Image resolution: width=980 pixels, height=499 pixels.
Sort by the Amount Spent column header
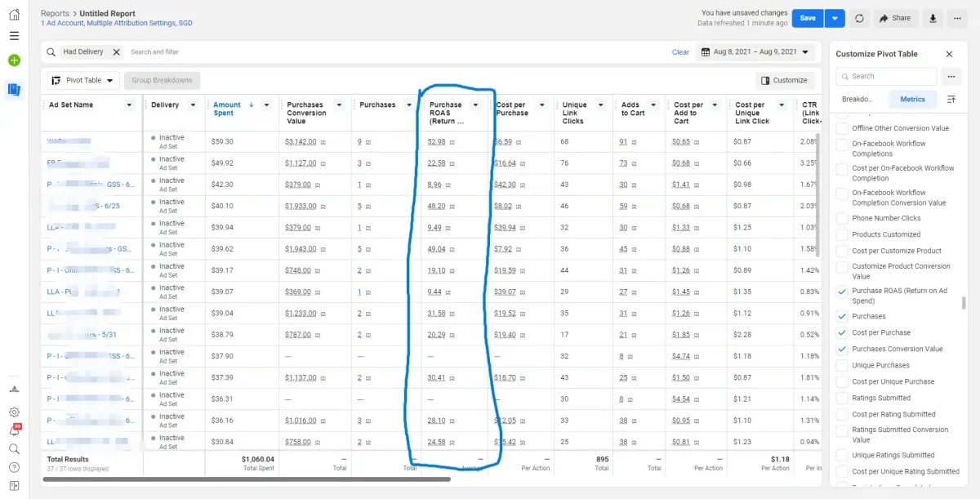(227, 109)
